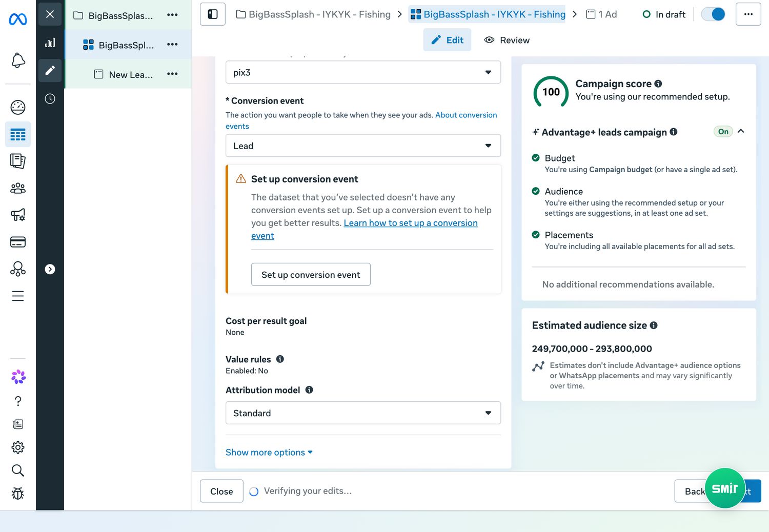Open the Standard attribution model dropdown
This screenshot has height=532, width=769.
(363, 413)
